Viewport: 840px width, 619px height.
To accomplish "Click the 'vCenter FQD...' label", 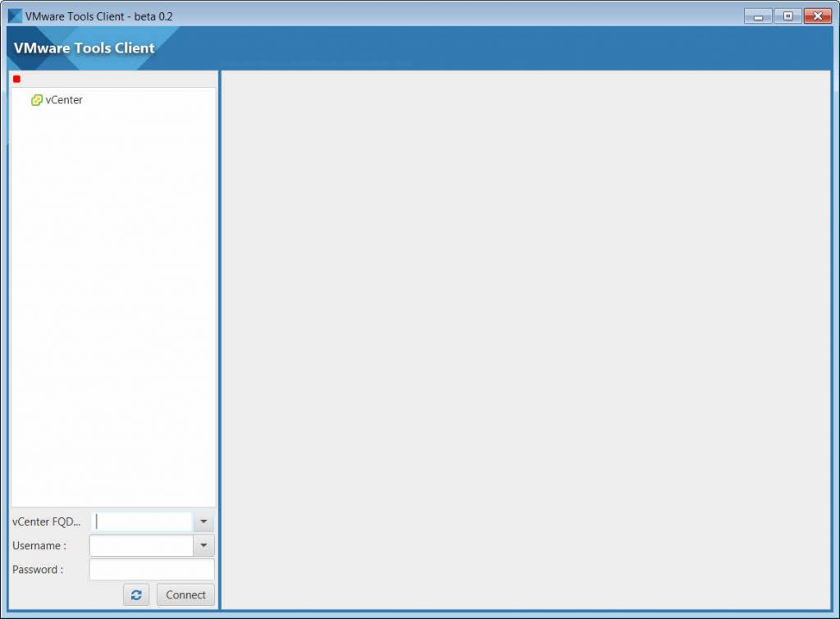I will 47,521.
